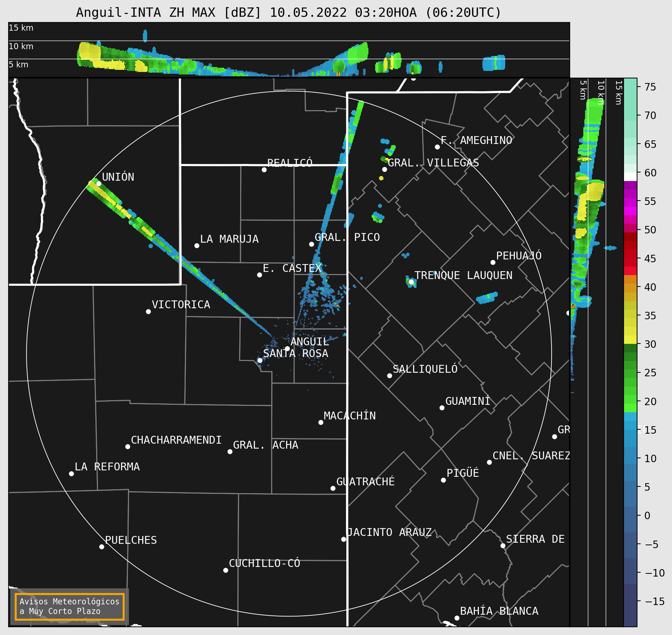Click the MACACHÍN label

(350, 416)
